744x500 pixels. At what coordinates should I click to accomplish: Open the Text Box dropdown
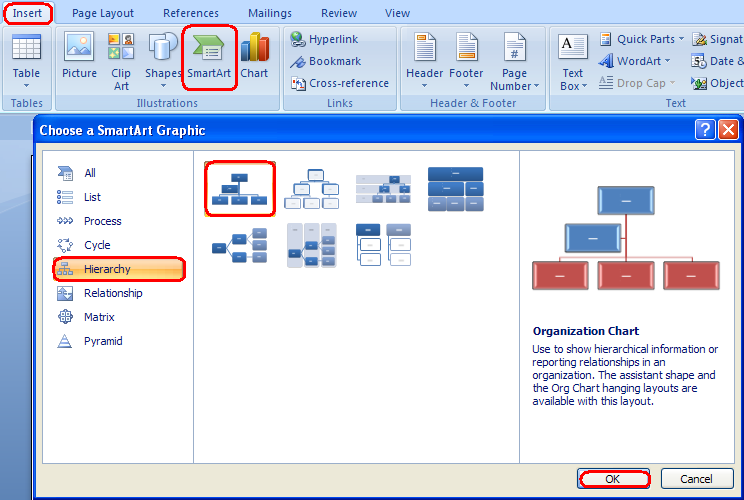pyautogui.click(x=573, y=63)
